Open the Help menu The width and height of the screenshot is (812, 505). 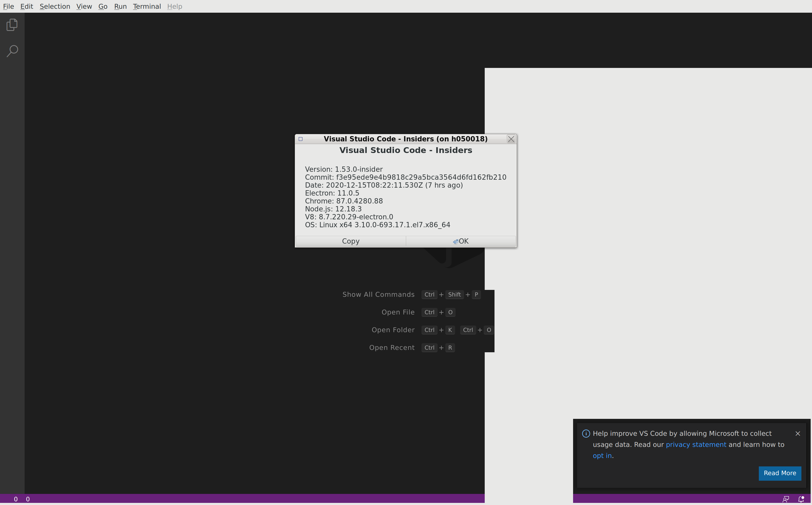click(x=175, y=6)
